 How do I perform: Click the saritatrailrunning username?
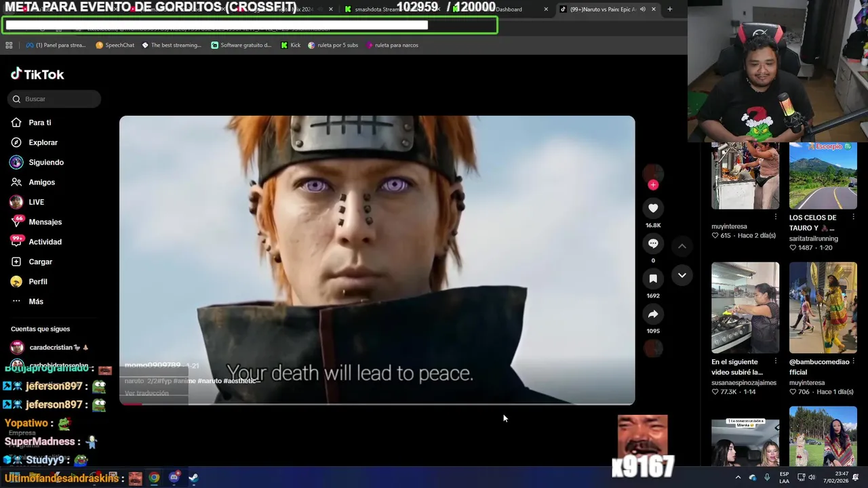[x=814, y=239]
